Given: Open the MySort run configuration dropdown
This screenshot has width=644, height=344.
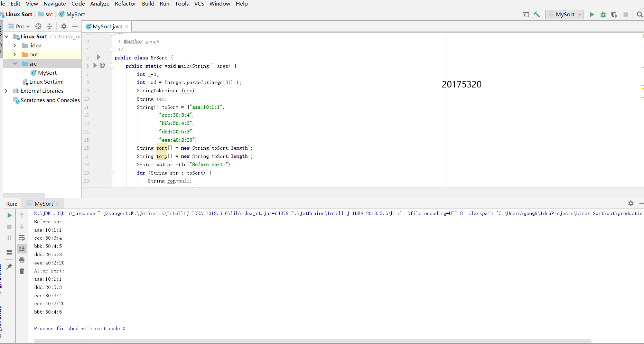Looking at the screenshot, I should (565, 15).
